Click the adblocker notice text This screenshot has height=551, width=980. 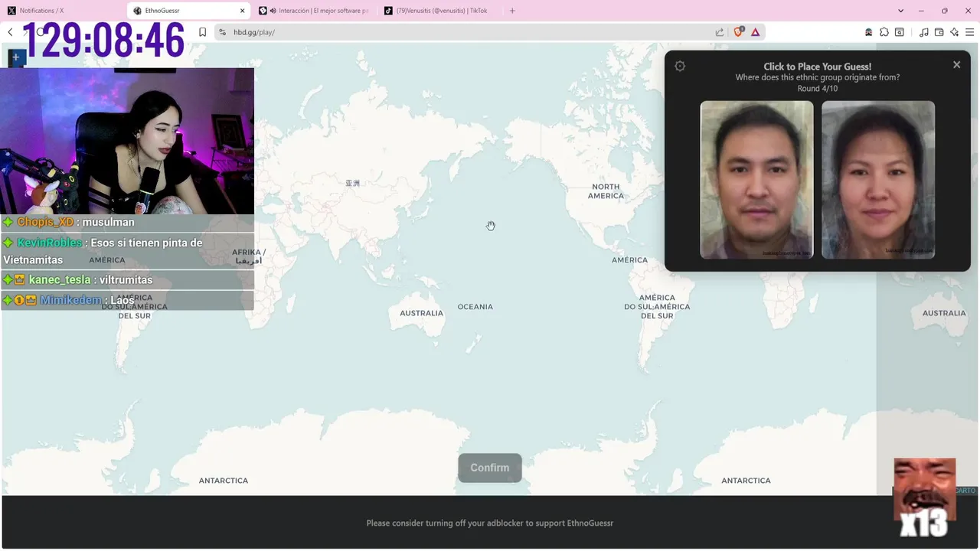pos(490,523)
